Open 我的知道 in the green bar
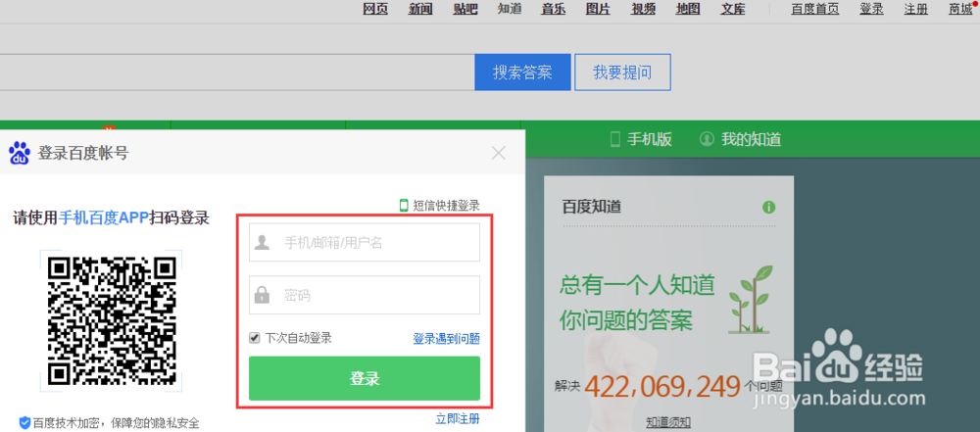The height and width of the screenshot is (432, 980). [752, 139]
